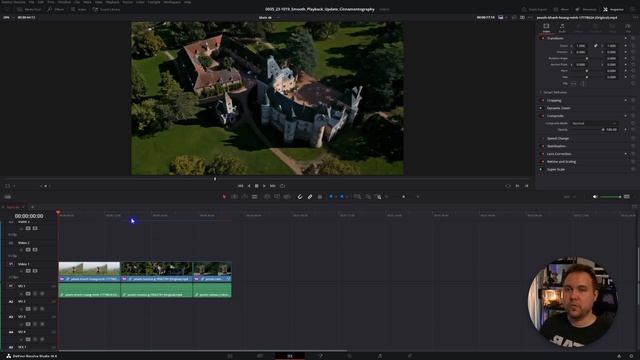Expand the Cropping section label
This screenshot has height=360, width=640.
coord(554,100)
